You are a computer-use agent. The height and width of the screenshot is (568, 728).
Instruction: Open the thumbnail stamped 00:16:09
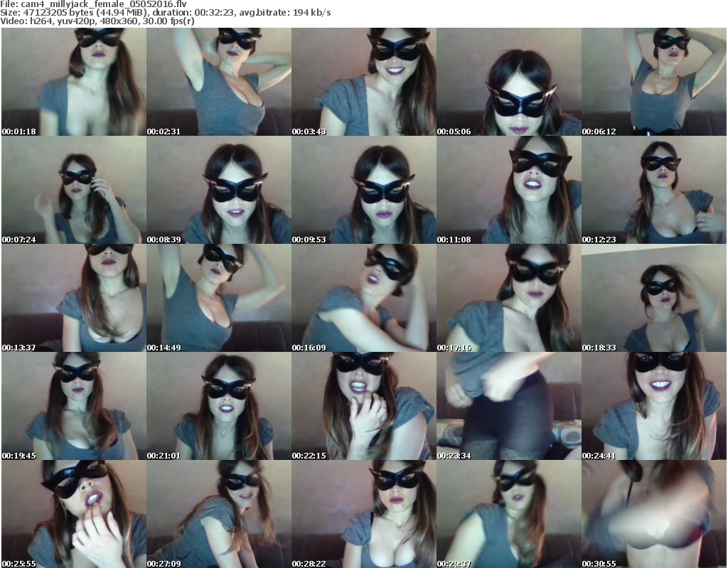click(x=364, y=298)
